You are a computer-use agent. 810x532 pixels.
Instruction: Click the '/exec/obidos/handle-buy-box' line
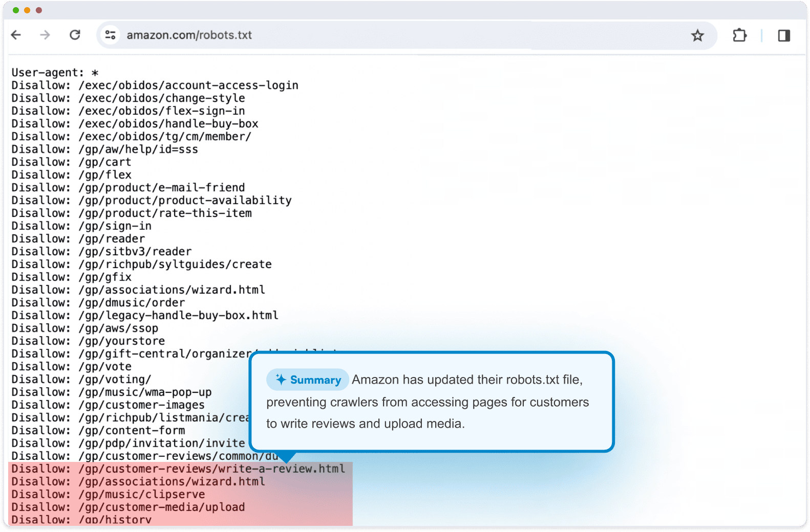click(x=135, y=124)
